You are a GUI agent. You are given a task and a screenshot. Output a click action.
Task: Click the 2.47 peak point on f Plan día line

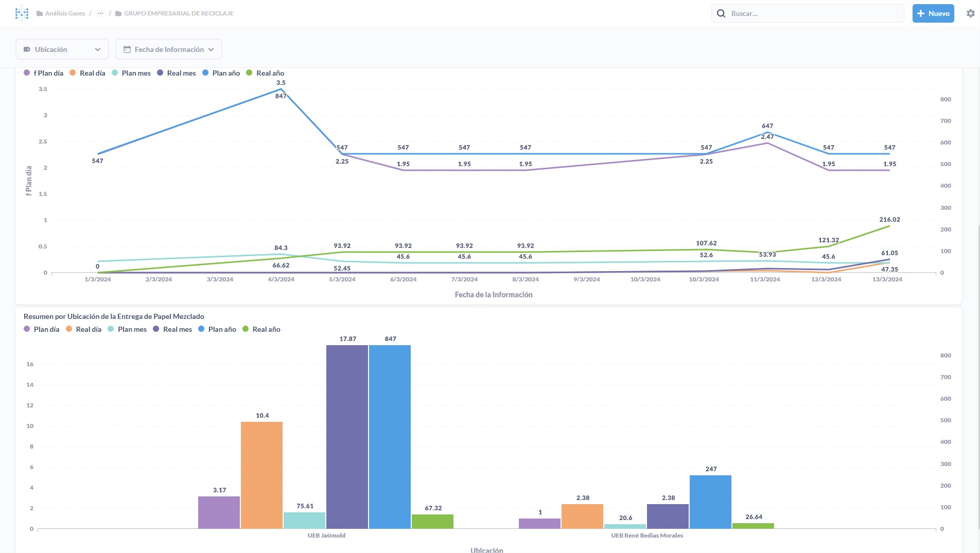[x=767, y=143]
